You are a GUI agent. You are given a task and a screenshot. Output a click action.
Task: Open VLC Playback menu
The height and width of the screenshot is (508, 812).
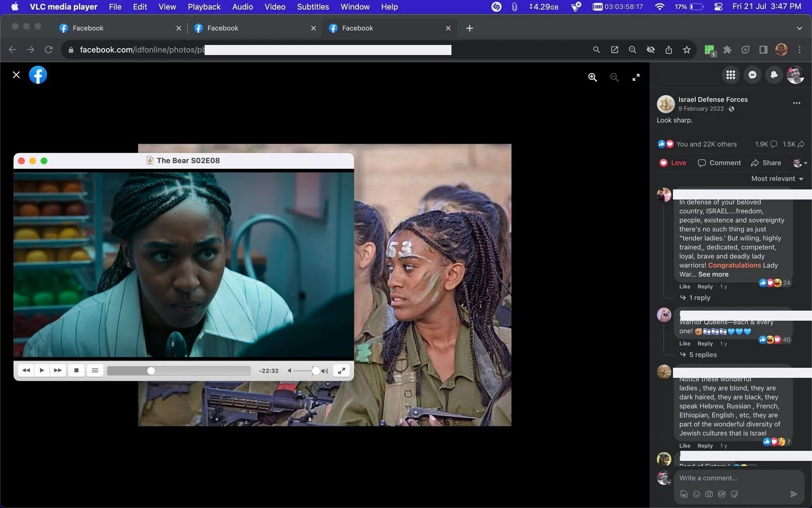click(204, 7)
